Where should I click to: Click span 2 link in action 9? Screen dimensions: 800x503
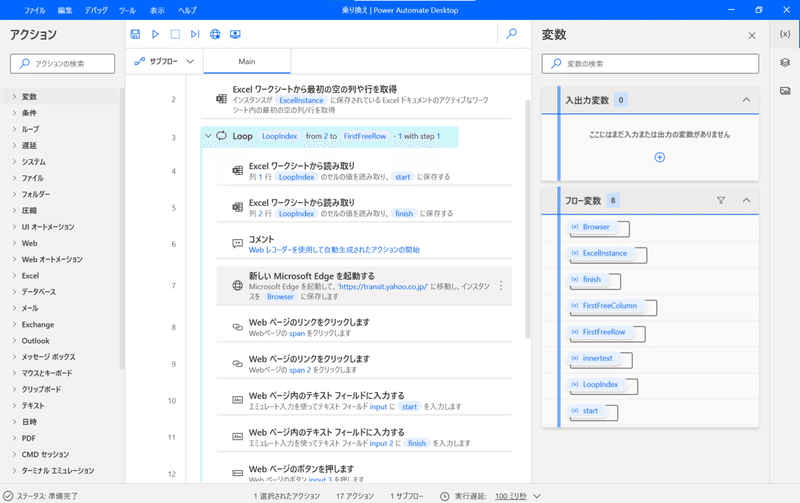pyautogui.click(x=300, y=370)
